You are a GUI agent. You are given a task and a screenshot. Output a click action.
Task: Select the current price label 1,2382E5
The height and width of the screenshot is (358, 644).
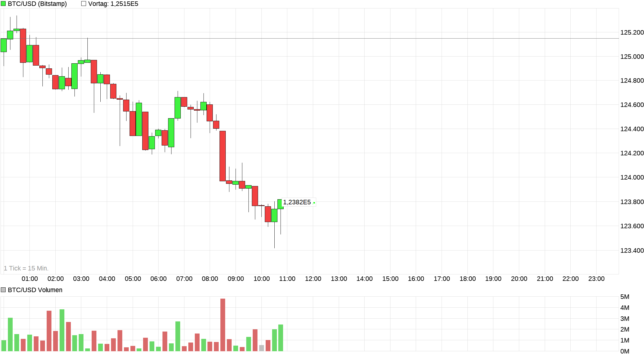(x=297, y=202)
